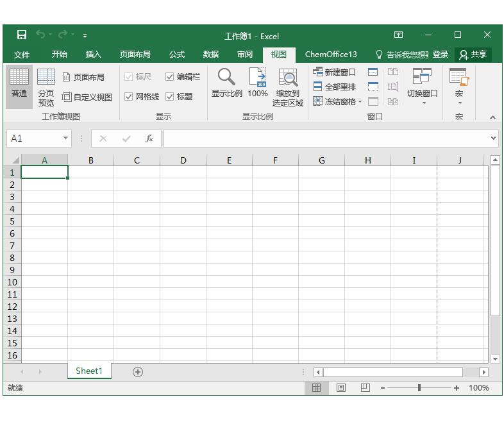Select the column D header
This screenshot has height=422, width=504.
[x=183, y=160]
